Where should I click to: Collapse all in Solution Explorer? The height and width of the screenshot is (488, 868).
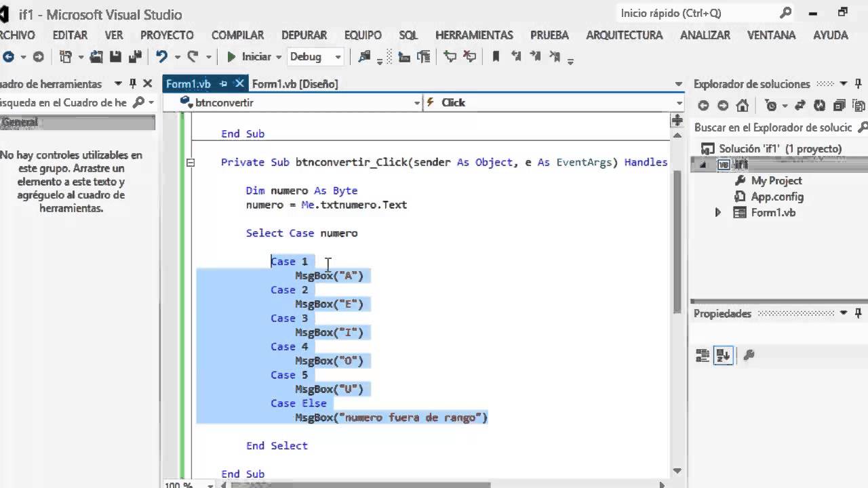(x=840, y=105)
